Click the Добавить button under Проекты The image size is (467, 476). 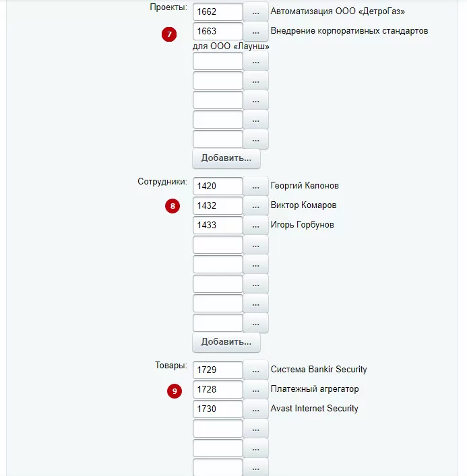226,158
